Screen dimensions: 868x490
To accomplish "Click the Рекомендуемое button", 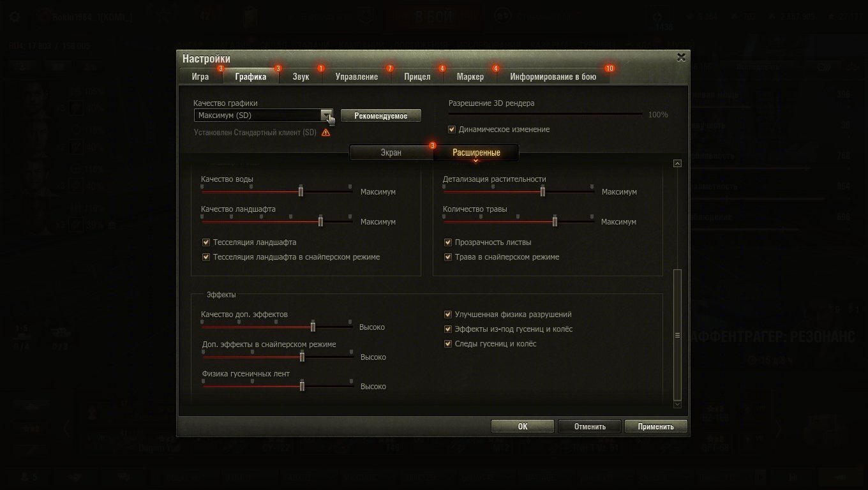I will pyautogui.click(x=381, y=115).
